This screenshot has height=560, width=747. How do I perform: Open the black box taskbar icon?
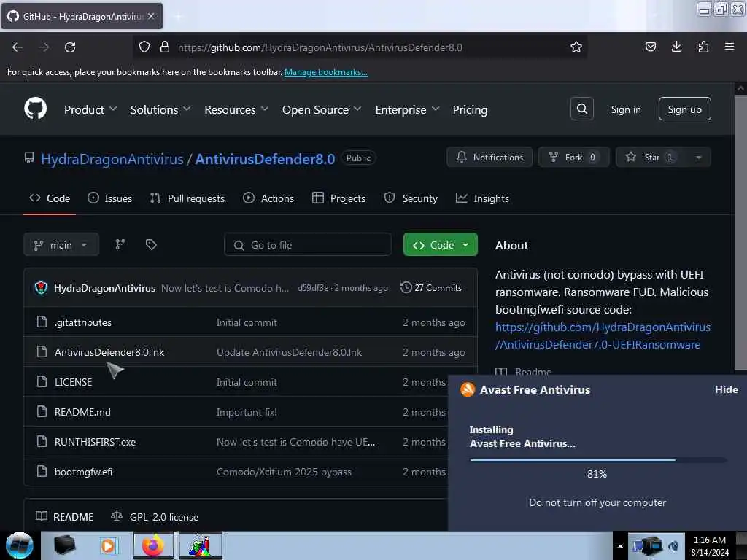64,545
